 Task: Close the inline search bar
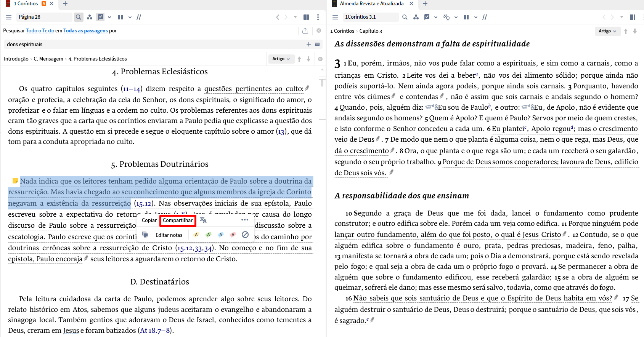[x=319, y=30]
